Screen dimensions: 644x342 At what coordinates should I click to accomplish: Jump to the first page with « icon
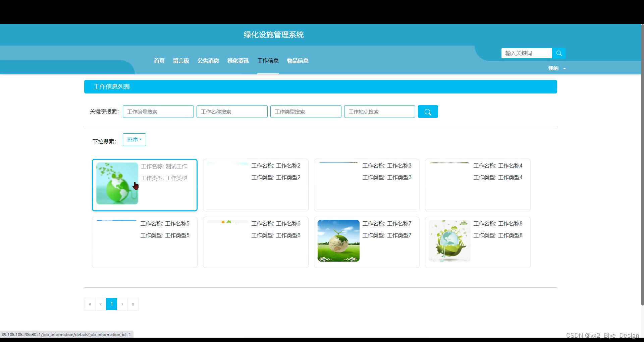[x=90, y=304]
